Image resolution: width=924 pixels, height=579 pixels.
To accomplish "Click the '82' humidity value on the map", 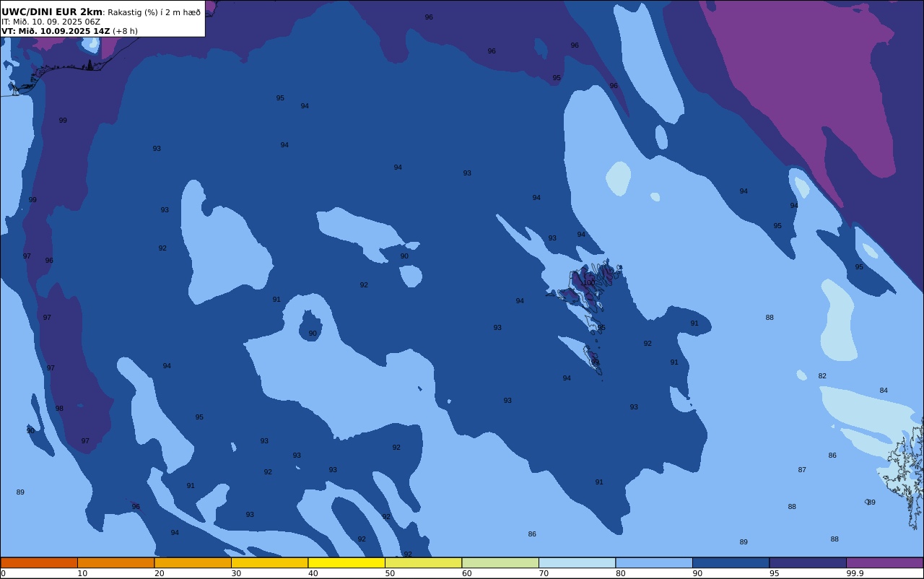I will coord(822,376).
